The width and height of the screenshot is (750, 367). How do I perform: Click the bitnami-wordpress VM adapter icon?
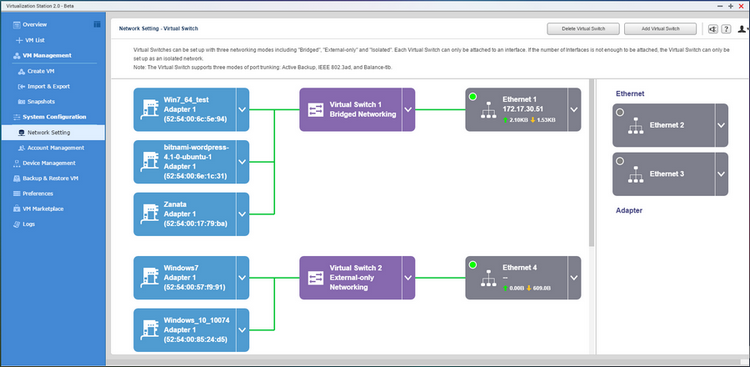click(149, 162)
